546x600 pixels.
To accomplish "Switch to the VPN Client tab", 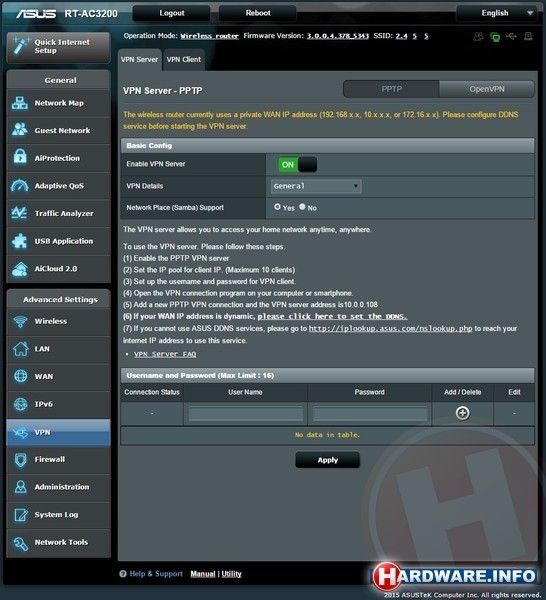I will [184, 60].
